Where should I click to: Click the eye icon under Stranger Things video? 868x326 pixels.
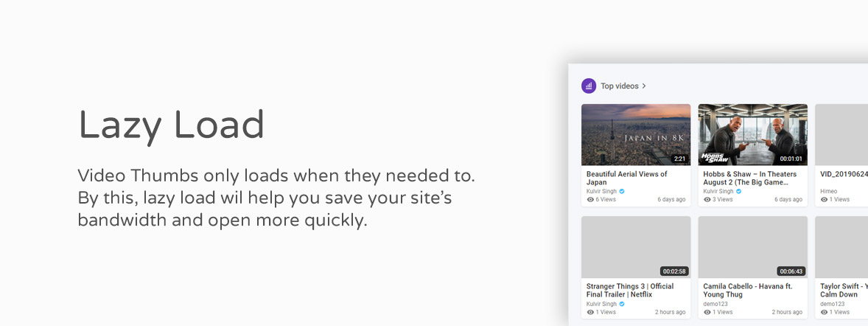pyautogui.click(x=590, y=312)
